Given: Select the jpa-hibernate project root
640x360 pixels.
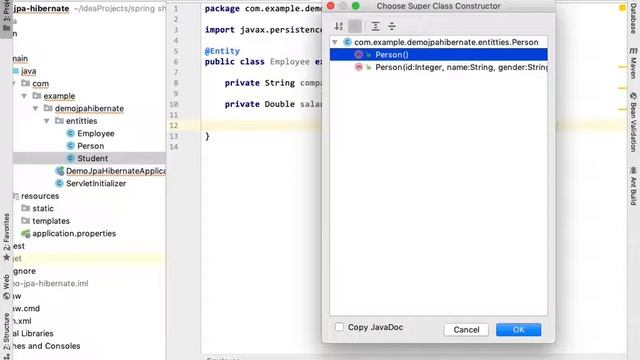Looking at the screenshot, I should tap(41, 9).
